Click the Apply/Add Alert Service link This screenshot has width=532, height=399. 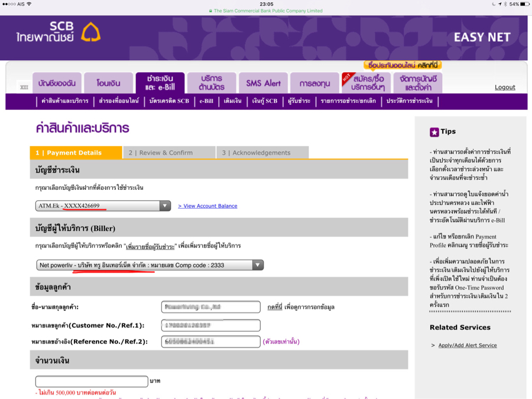tap(468, 345)
